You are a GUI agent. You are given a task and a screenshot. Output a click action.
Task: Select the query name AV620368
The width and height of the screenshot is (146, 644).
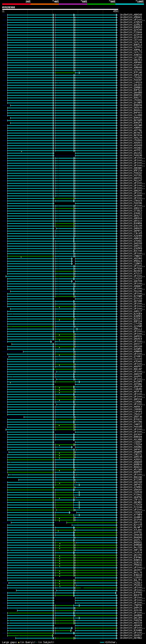(8, 7)
